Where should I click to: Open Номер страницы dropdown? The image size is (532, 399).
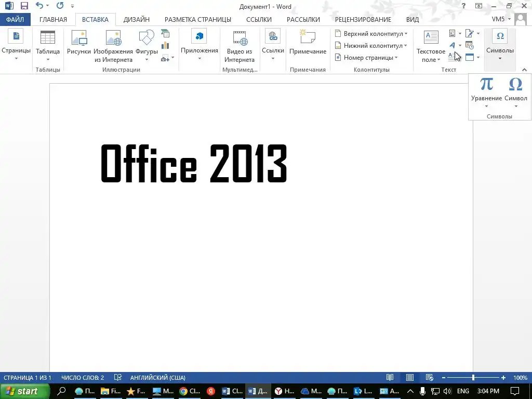366,57
